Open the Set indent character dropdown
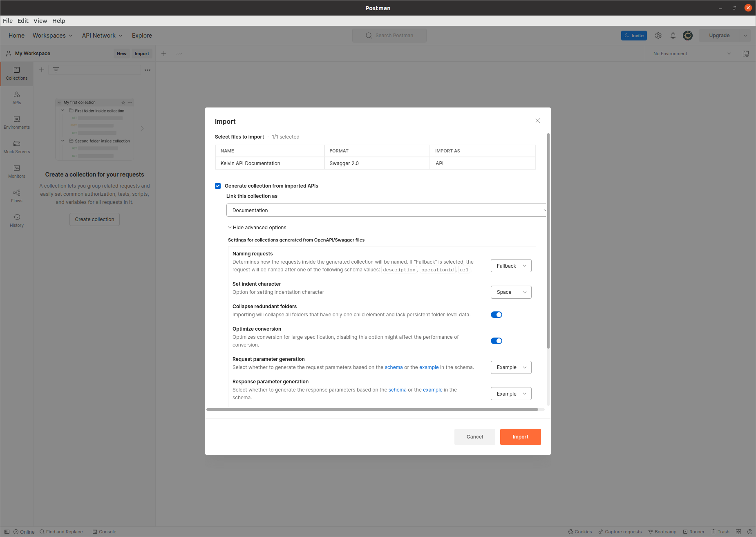The image size is (756, 537). tap(511, 292)
